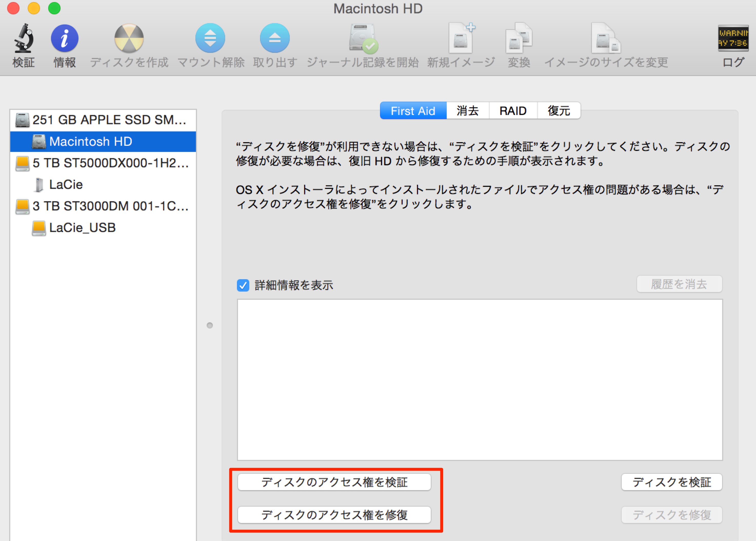Viewport: 756px width, 541px height.
Task: Select the 251 GB APPLE SSD disk
Action: (103, 120)
